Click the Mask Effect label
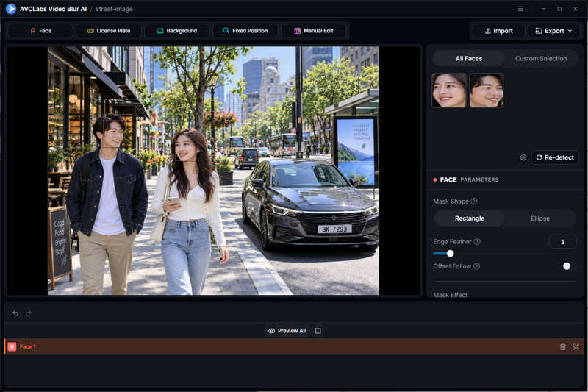588x392 pixels. (450, 295)
